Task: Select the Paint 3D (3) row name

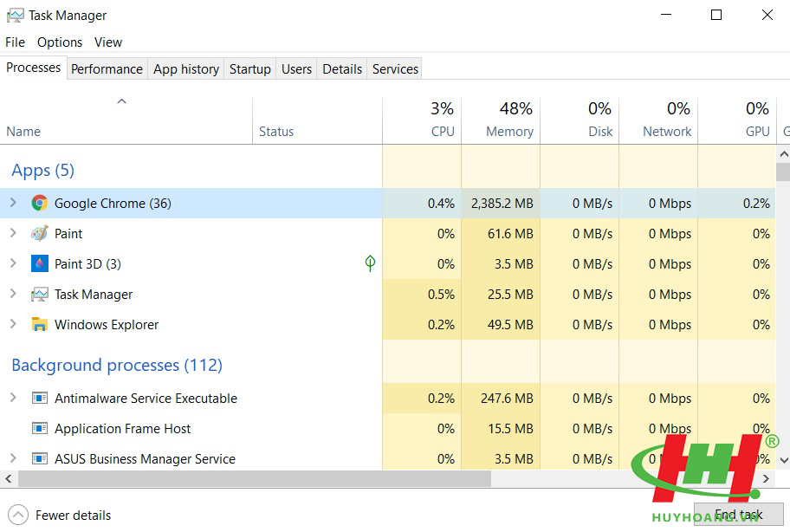Action: pos(87,264)
